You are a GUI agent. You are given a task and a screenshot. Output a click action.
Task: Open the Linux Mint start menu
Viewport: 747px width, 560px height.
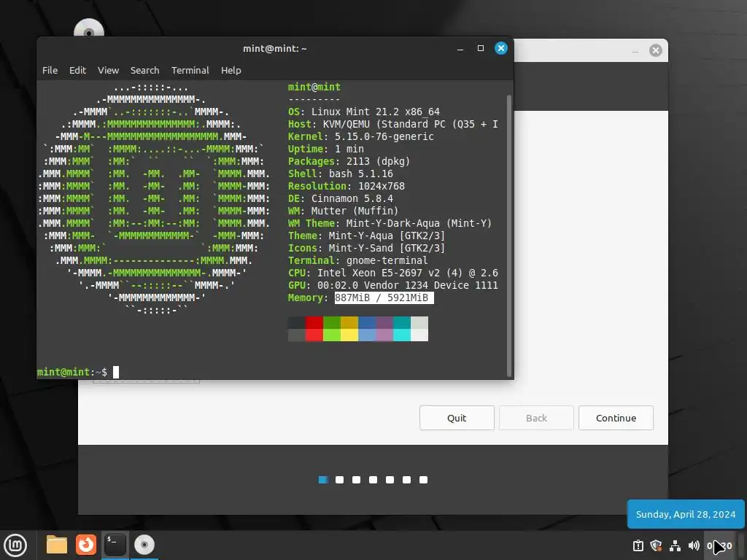15,545
